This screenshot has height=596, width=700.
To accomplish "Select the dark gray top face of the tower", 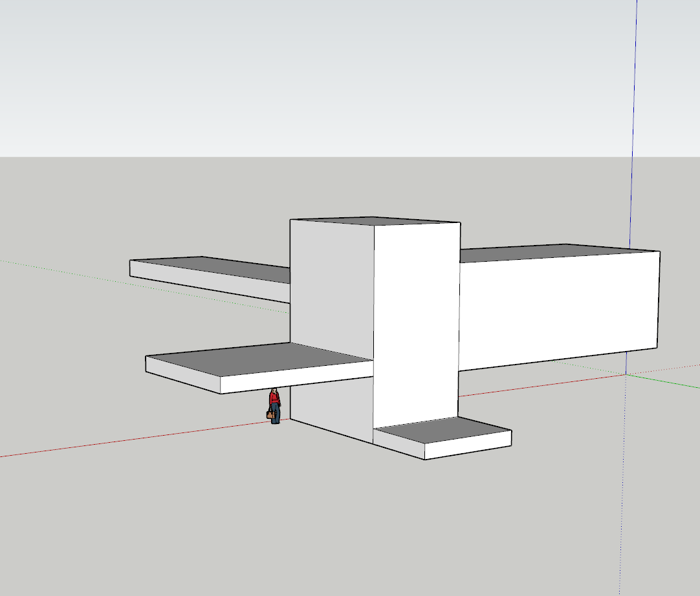I will click(375, 221).
